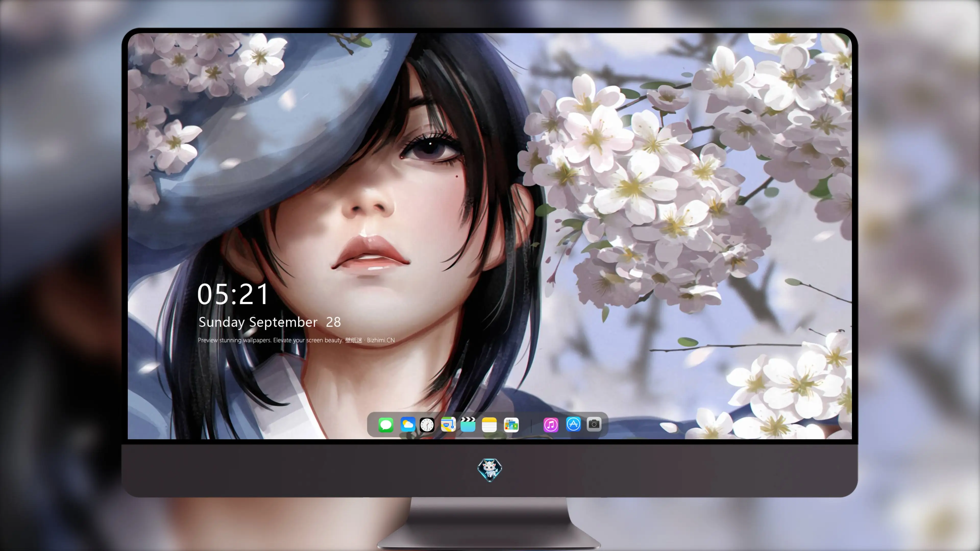Screen dimensions: 980x551
Task: Launch the Videos clapperboard app
Action: pos(468,424)
